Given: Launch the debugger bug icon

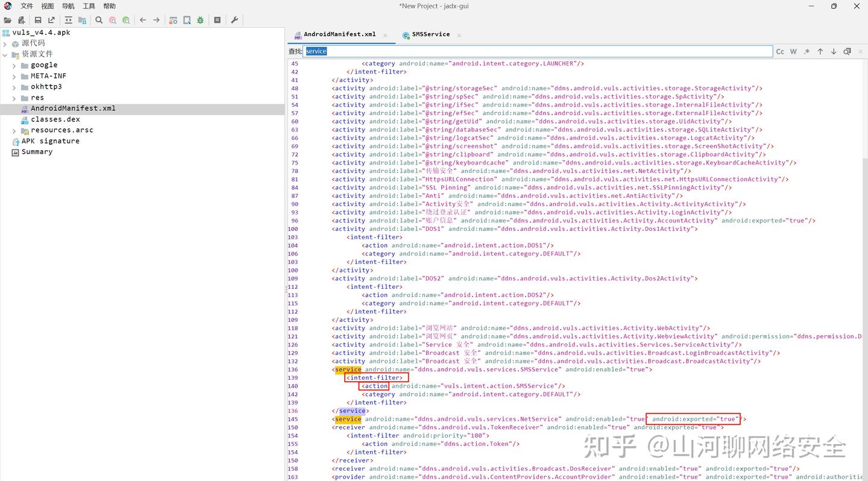Looking at the screenshot, I should pos(200,20).
